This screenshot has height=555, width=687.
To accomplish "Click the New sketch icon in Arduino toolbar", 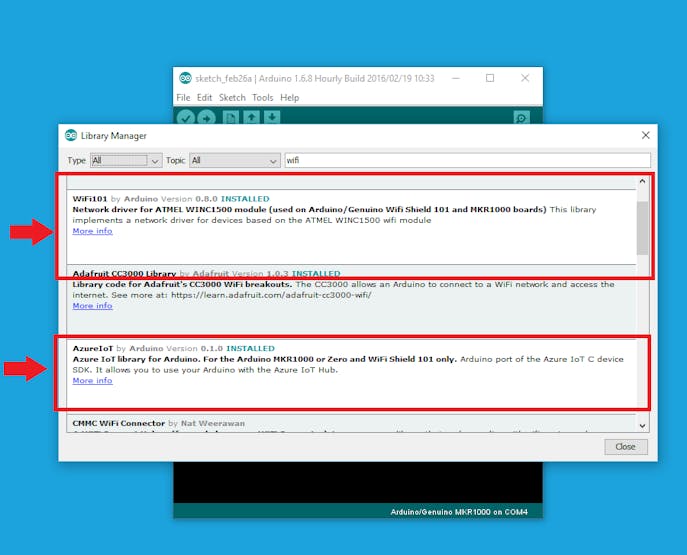I will coord(230,117).
